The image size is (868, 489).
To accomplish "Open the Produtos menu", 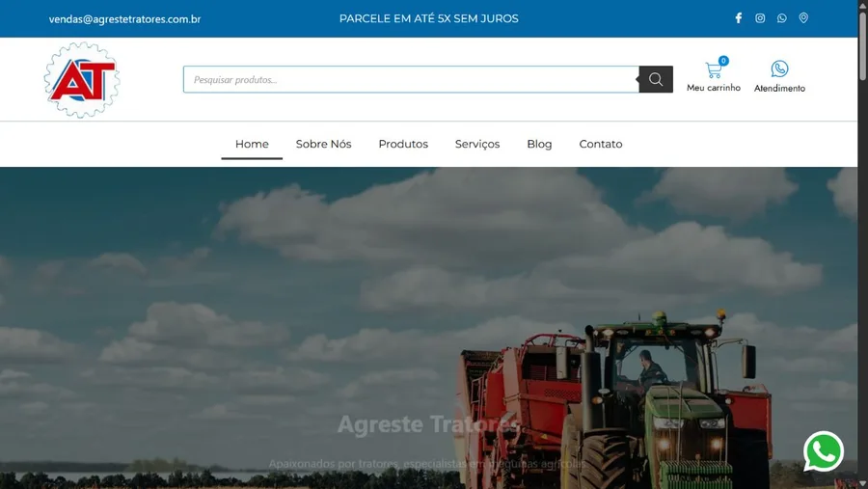I will pyautogui.click(x=403, y=144).
